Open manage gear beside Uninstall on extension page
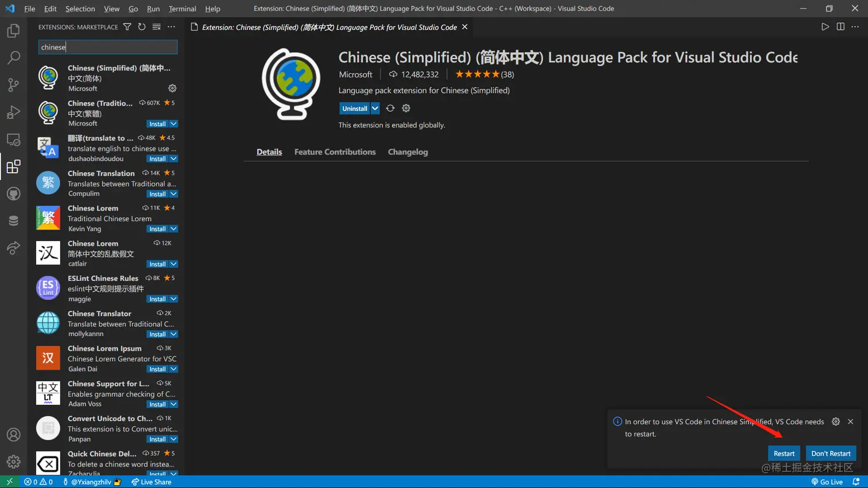 406,109
